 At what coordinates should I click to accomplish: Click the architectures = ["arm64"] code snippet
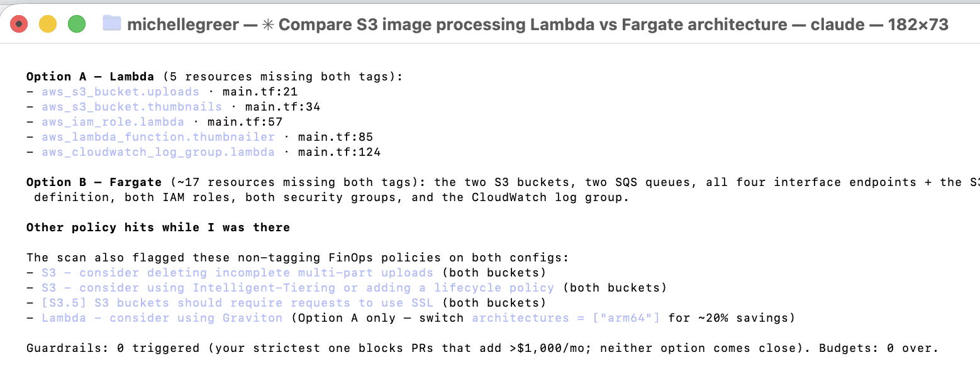pyautogui.click(x=565, y=318)
